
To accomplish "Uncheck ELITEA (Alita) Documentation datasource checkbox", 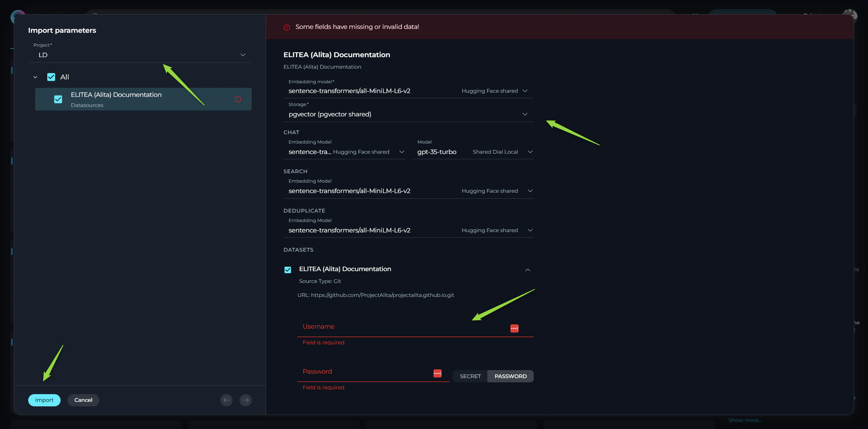I will pos(58,99).
